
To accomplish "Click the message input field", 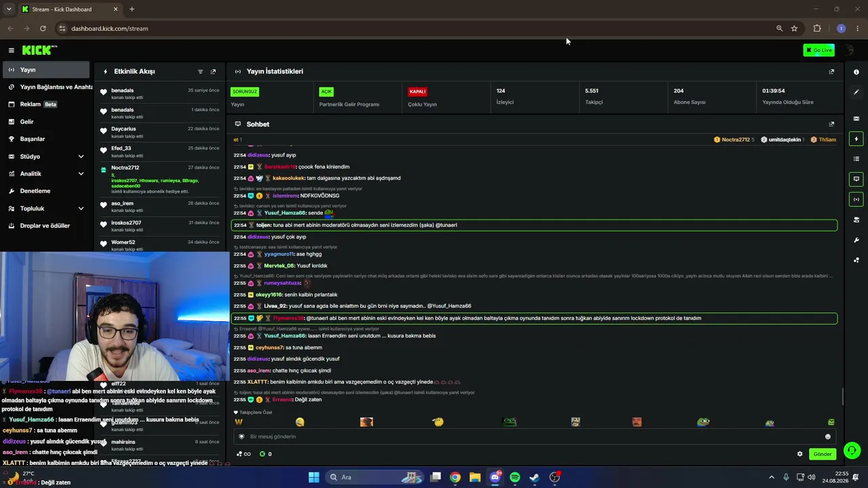I will click(535, 436).
